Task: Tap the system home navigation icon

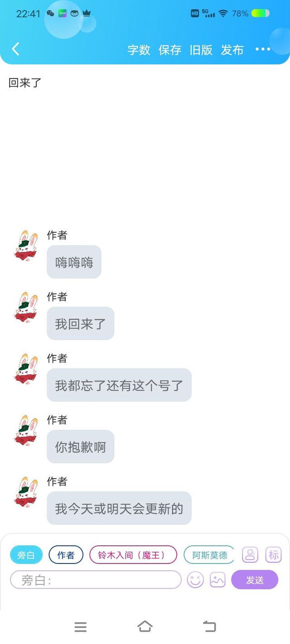Action: point(145,626)
